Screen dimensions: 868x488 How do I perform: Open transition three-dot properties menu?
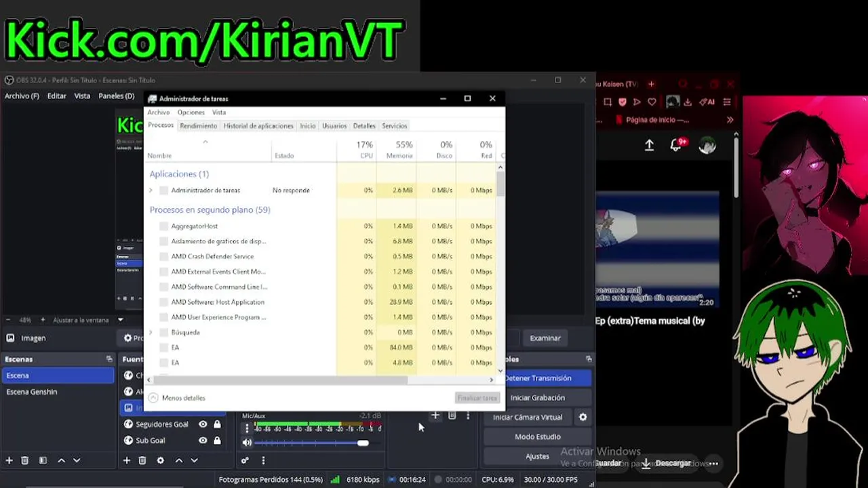pos(468,415)
